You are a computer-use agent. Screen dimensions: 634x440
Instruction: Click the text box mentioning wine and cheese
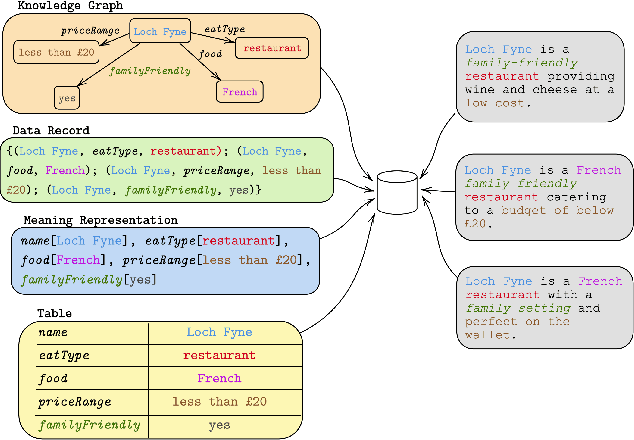pos(544,75)
